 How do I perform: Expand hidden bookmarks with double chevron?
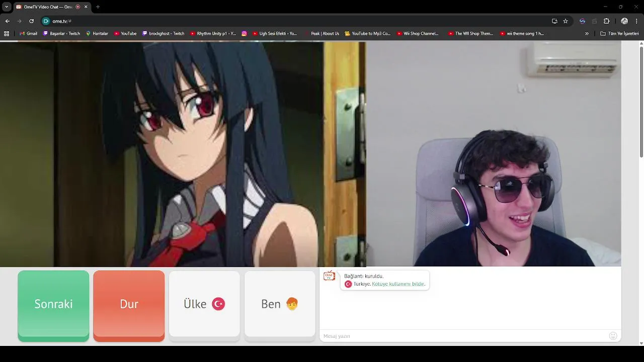(587, 34)
